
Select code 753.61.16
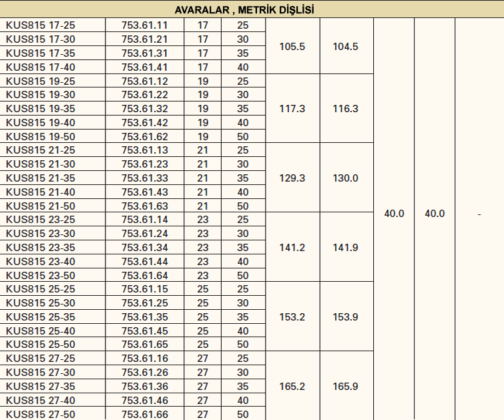pyautogui.click(x=145, y=359)
